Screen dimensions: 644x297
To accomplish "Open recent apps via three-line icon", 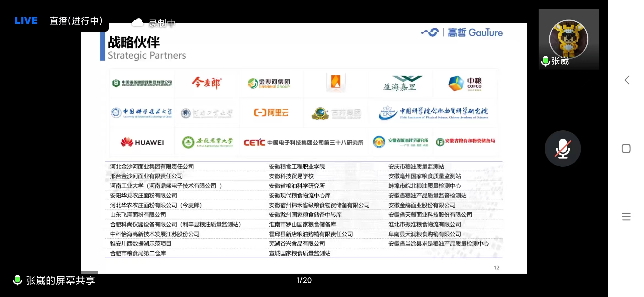I will (x=626, y=216).
